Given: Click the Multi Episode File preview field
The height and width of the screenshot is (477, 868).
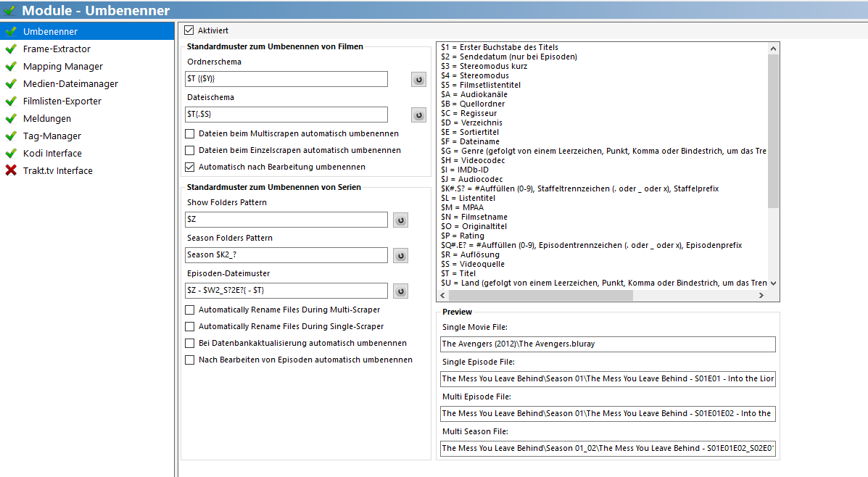Looking at the screenshot, I should click(x=608, y=413).
